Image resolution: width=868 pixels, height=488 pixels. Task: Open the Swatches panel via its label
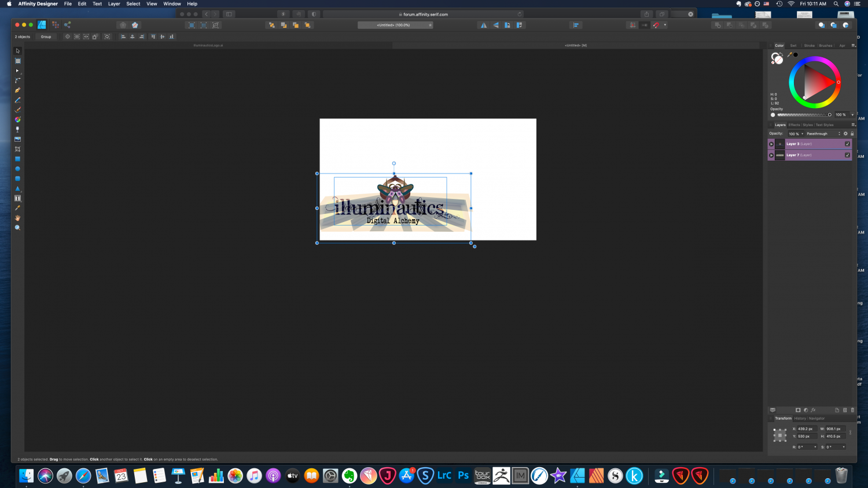point(793,45)
